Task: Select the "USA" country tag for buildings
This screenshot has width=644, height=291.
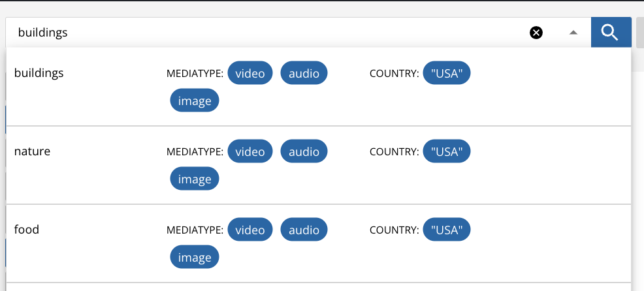Action: pyautogui.click(x=447, y=74)
